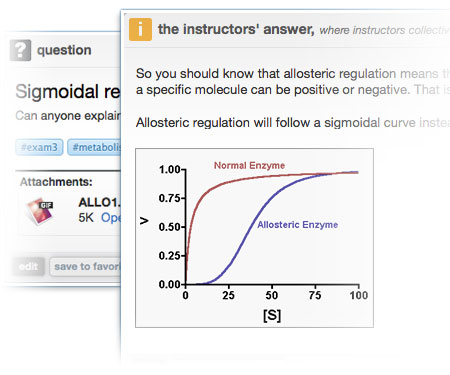Select the #exam3 tag
Screen dimensions: 450x375
click(39, 147)
